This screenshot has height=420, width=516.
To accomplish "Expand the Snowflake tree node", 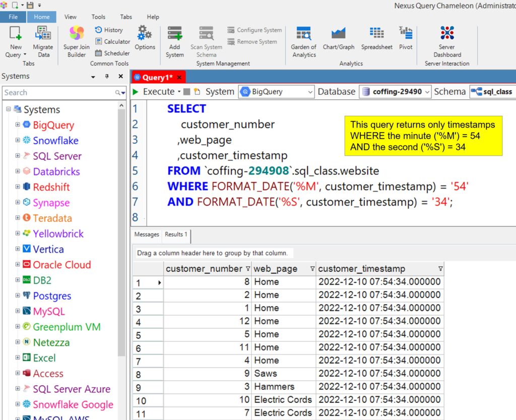I will click(x=18, y=141).
